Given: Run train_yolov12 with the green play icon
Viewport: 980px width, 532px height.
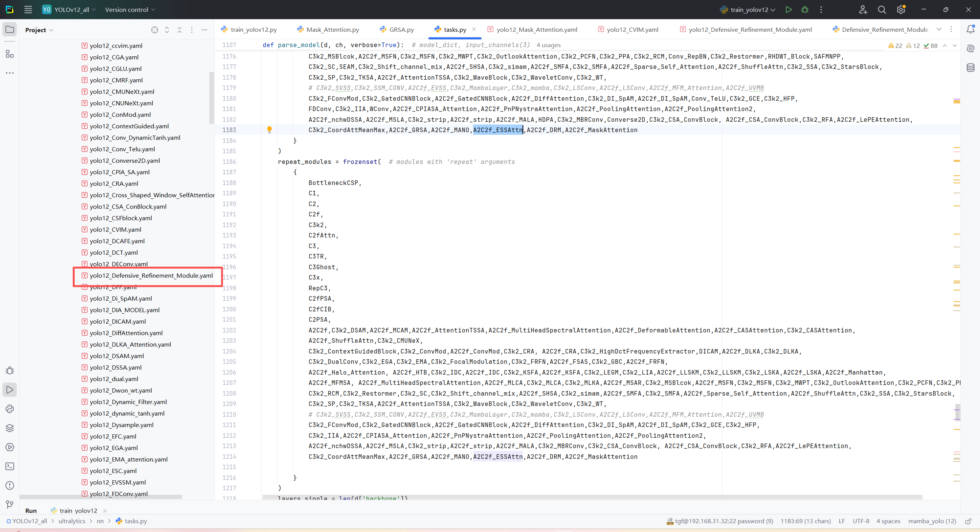Looking at the screenshot, I should [788, 10].
